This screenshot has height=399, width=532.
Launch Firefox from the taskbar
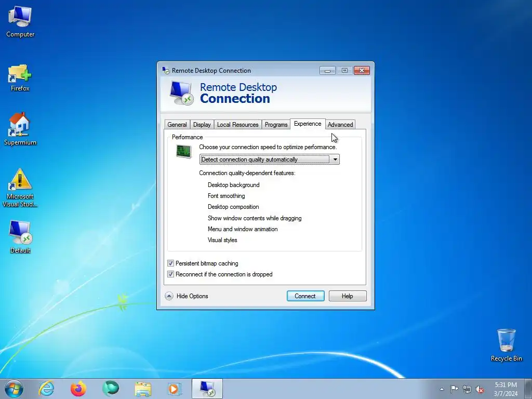pos(78,389)
